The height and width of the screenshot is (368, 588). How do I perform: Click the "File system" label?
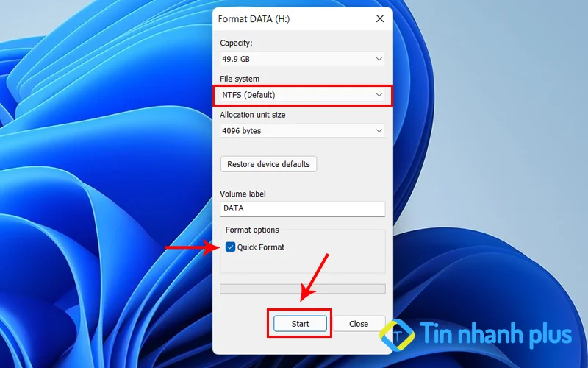(x=240, y=79)
